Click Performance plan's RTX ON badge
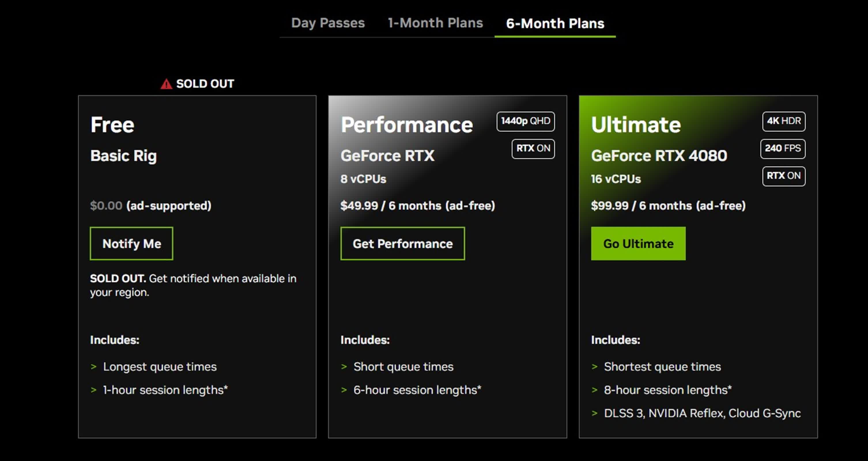This screenshot has width=868, height=461. click(x=533, y=149)
